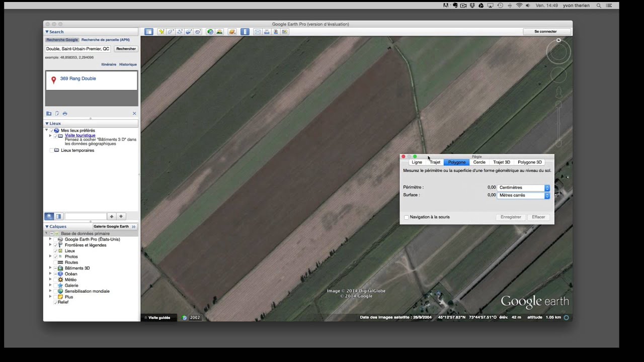Click the print icon under search results
The width and height of the screenshot is (644, 362).
click(65, 114)
